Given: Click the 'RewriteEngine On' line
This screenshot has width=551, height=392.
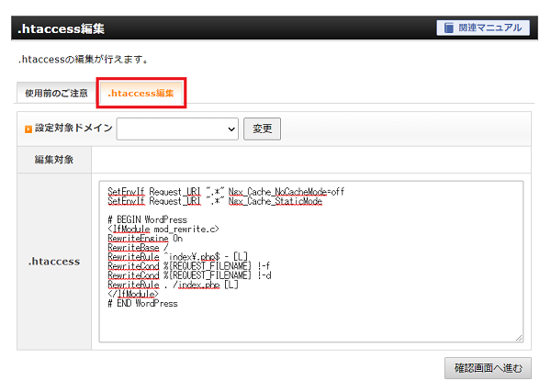Looking at the screenshot, I should (145, 239).
